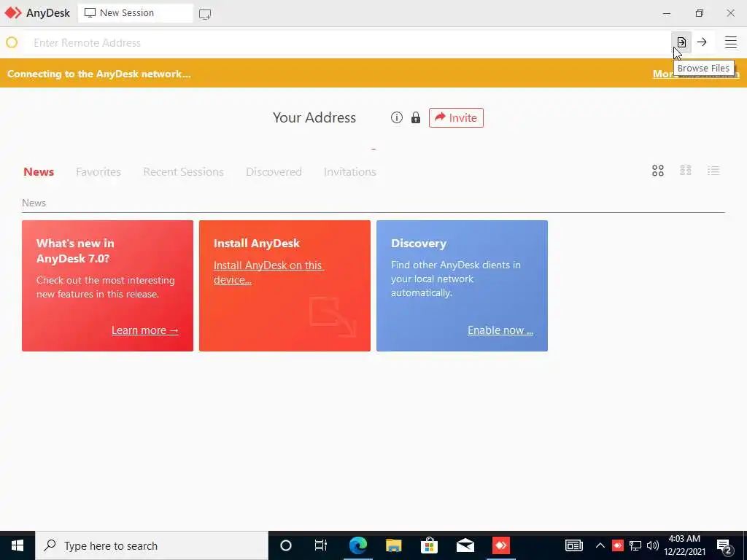The image size is (747, 560).
Task: Click the network icon in system tray
Action: 635,545
